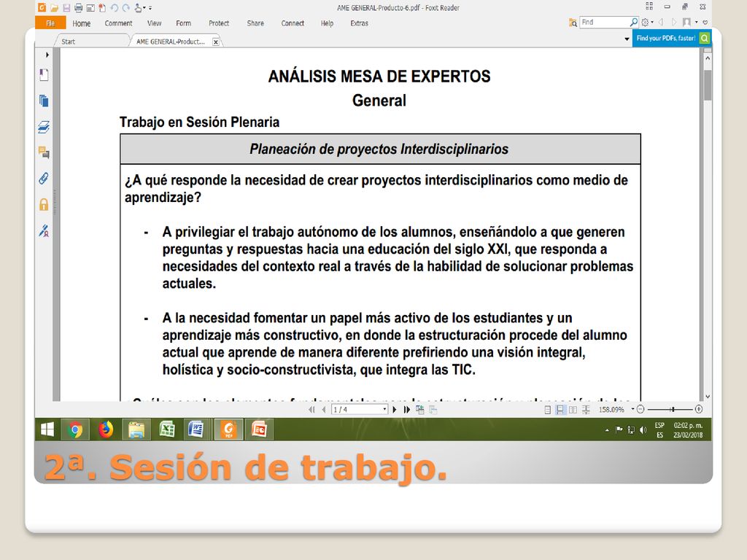Image resolution: width=747 pixels, height=560 pixels.
Task: Open the Comment ribbon tab
Action: pos(119,23)
